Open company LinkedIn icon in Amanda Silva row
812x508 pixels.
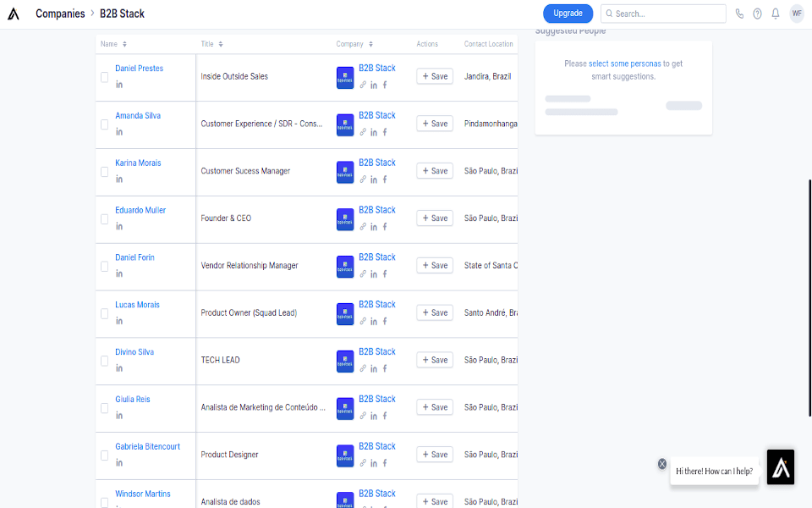[x=374, y=132]
